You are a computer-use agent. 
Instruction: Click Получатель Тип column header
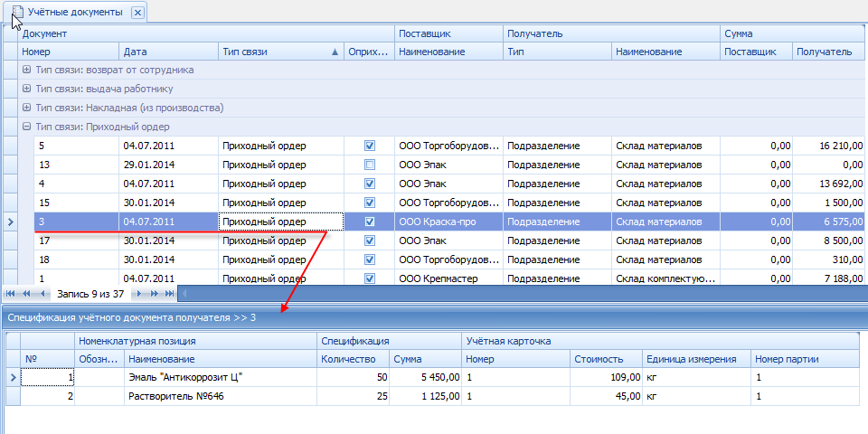557,52
